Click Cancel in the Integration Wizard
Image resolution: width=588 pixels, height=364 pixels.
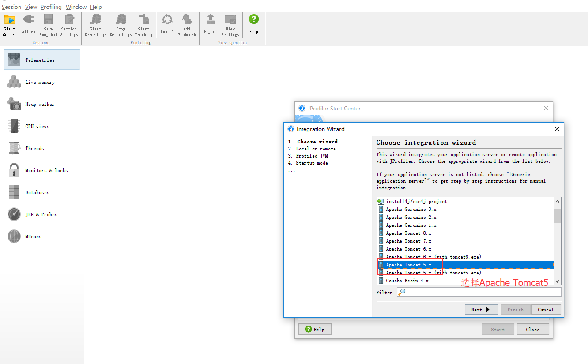point(546,310)
